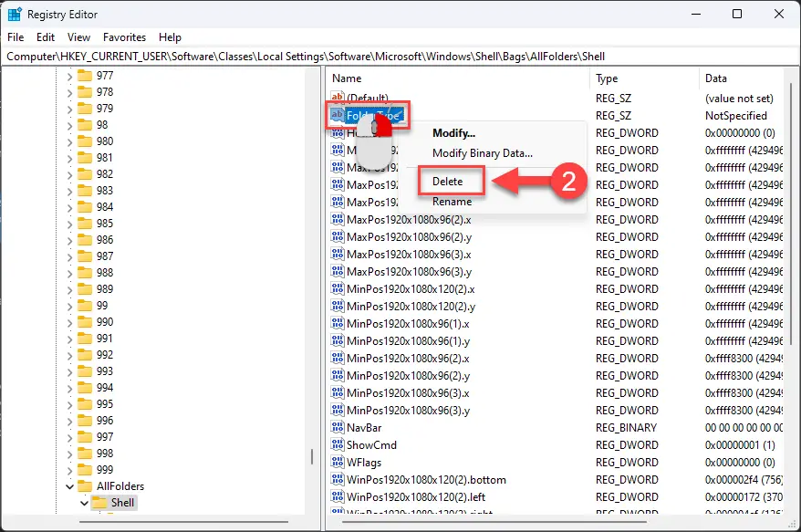The image size is (801, 532).
Task: Expand the 999 key
Action: 69,471
